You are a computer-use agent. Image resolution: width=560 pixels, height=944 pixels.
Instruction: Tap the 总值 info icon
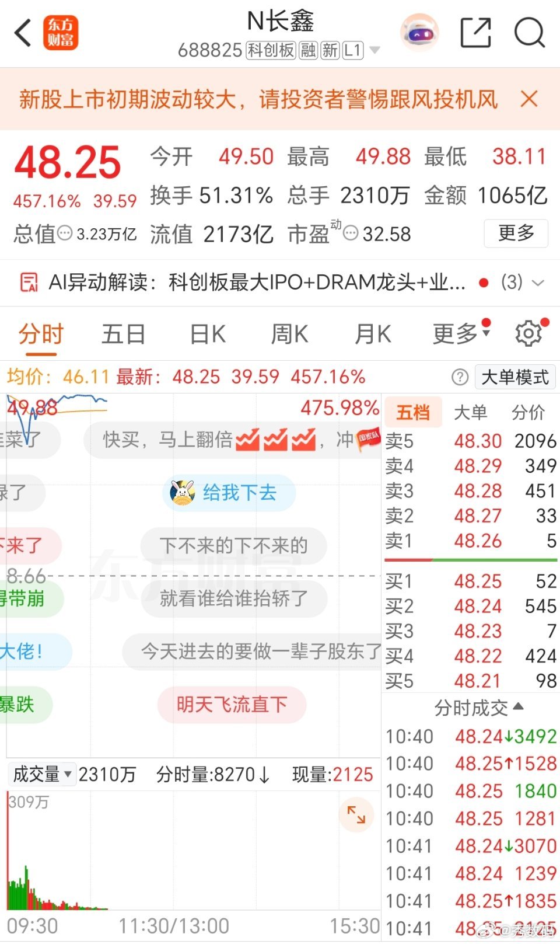pyautogui.click(x=65, y=233)
